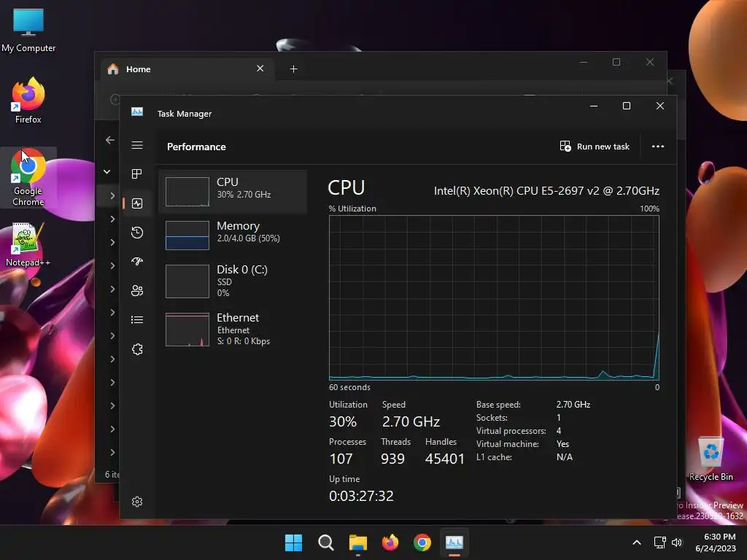Viewport: 747px width, 560px height.
Task: Open File Explorer from taskbar
Action: pyautogui.click(x=357, y=542)
